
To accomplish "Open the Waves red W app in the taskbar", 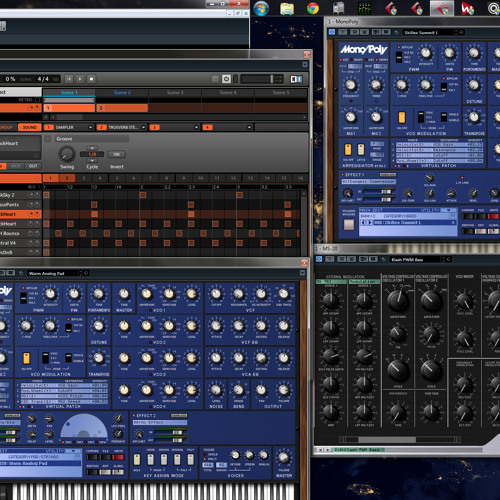I will (467, 8).
